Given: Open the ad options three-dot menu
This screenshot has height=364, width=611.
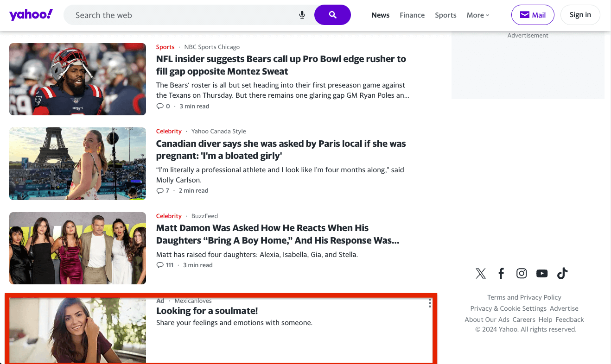Looking at the screenshot, I should 430,303.
